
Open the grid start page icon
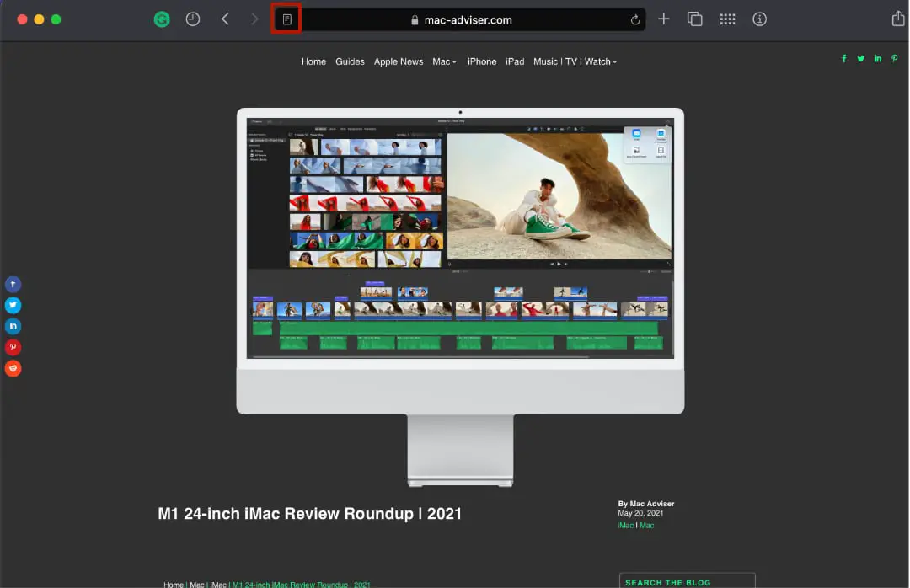[x=727, y=19]
